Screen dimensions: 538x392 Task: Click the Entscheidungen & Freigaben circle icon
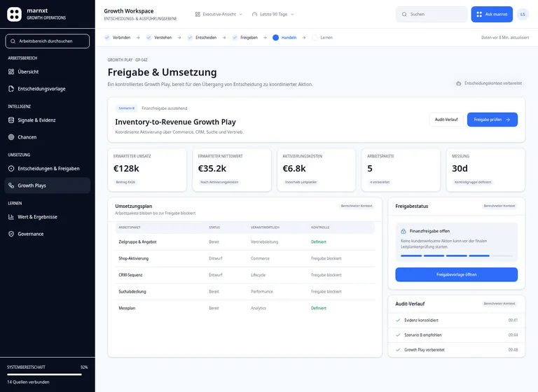(11, 169)
